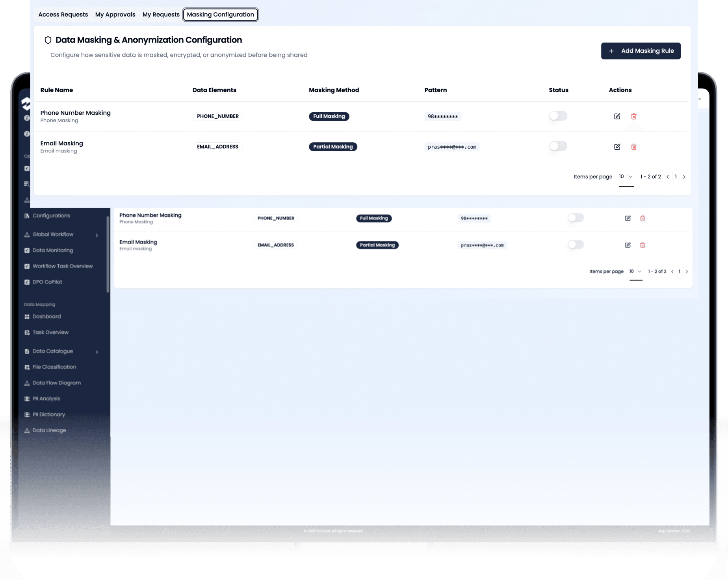Toggle Phone Number Masking status in lower table
The width and height of the screenshot is (728, 580).
pyautogui.click(x=576, y=218)
